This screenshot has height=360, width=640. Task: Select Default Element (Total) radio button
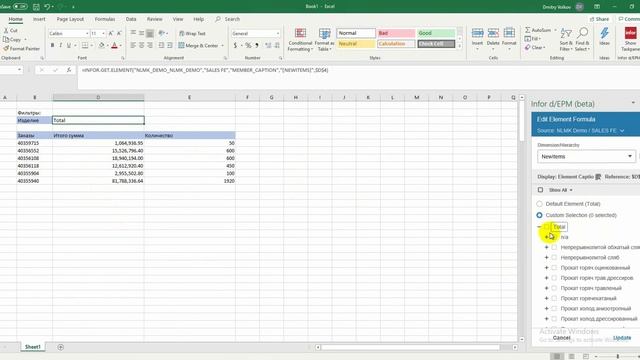539,204
